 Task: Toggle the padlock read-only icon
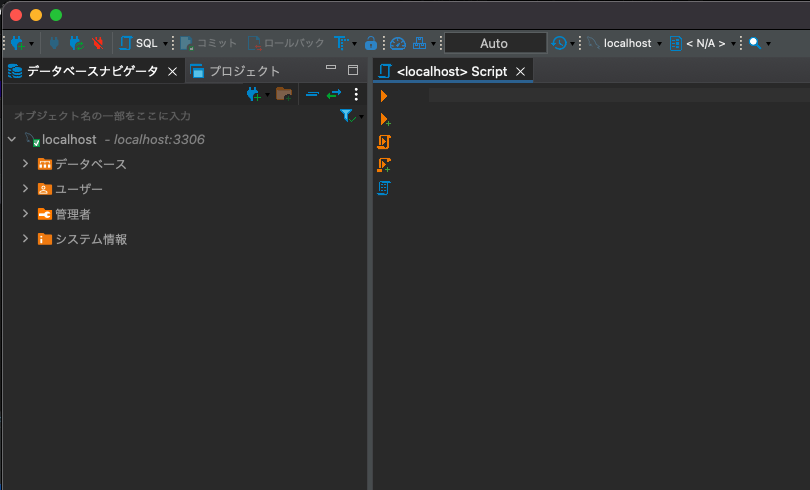tap(370, 43)
